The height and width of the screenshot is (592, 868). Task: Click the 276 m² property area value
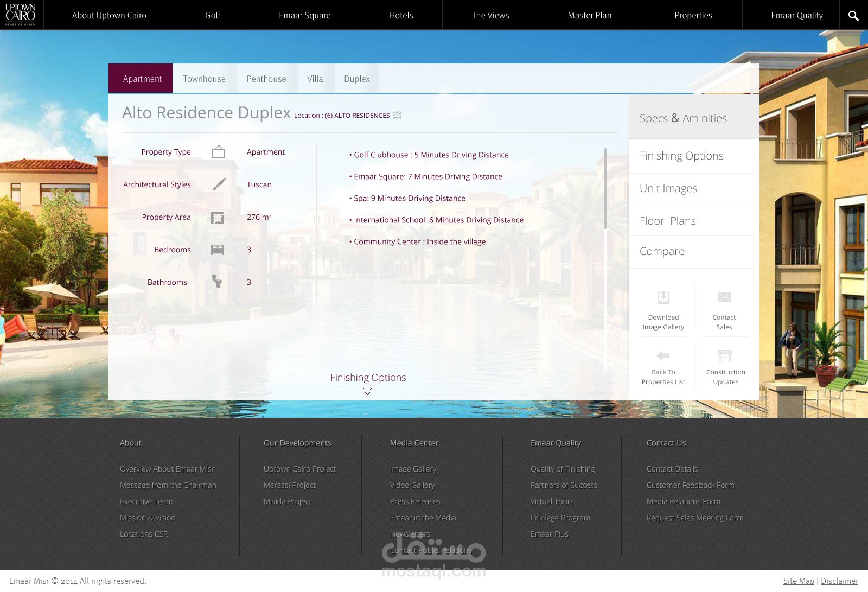[x=259, y=217]
